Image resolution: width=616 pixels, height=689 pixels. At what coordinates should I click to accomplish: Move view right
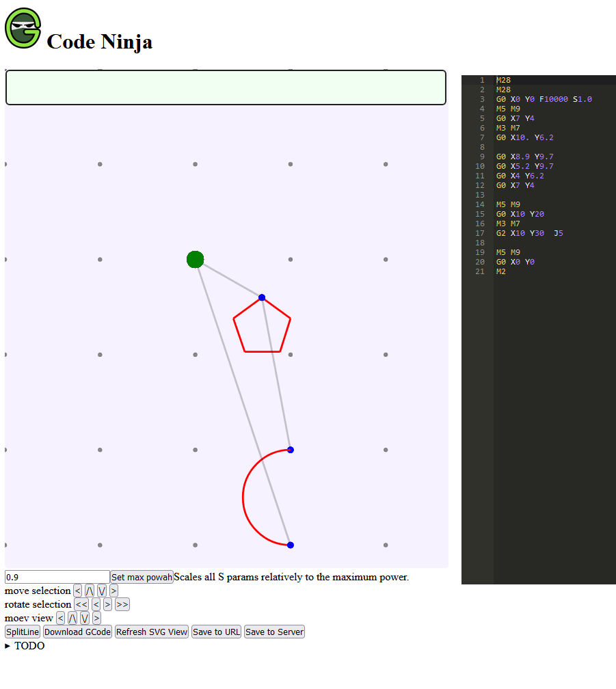pyautogui.click(x=96, y=618)
